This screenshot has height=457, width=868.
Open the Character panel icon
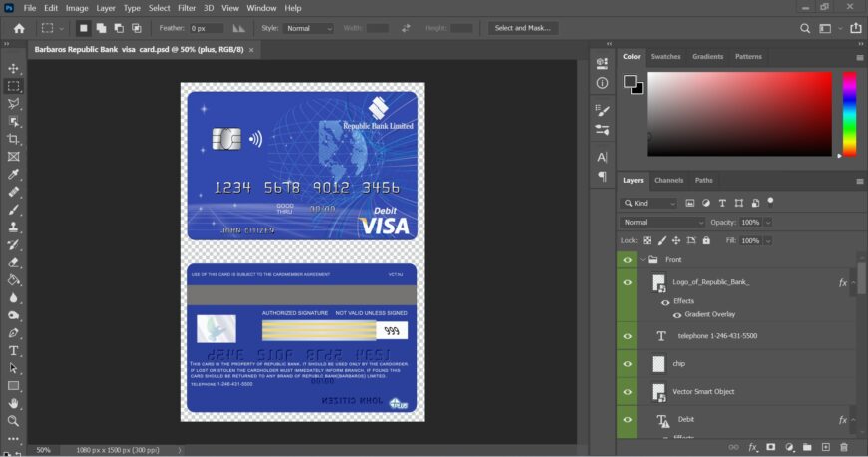tap(602, 158)
